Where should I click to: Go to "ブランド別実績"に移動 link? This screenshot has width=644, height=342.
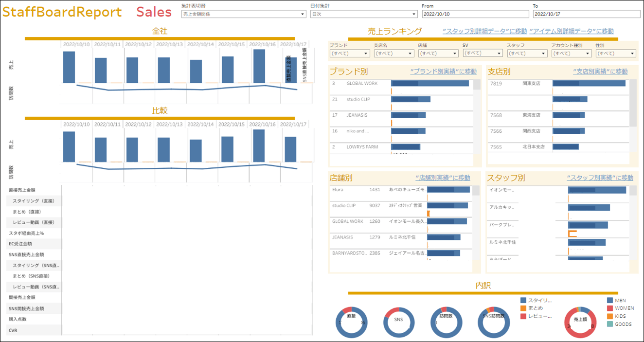click(x=443, y=72)
